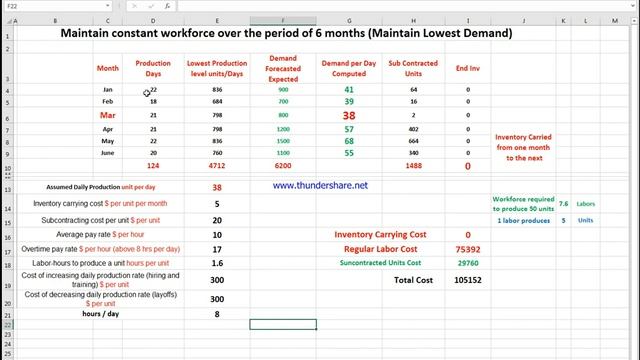Viewport: 640px width, 360px height.
Task: Select workforce required value 7.6
Action: [563, 204]
